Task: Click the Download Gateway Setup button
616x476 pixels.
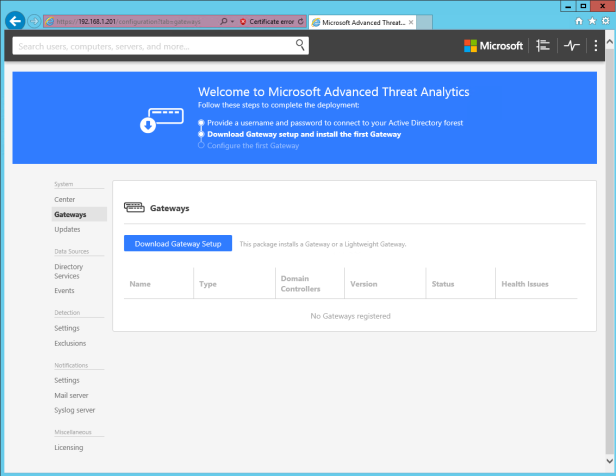Action: [x=178, y=243]
